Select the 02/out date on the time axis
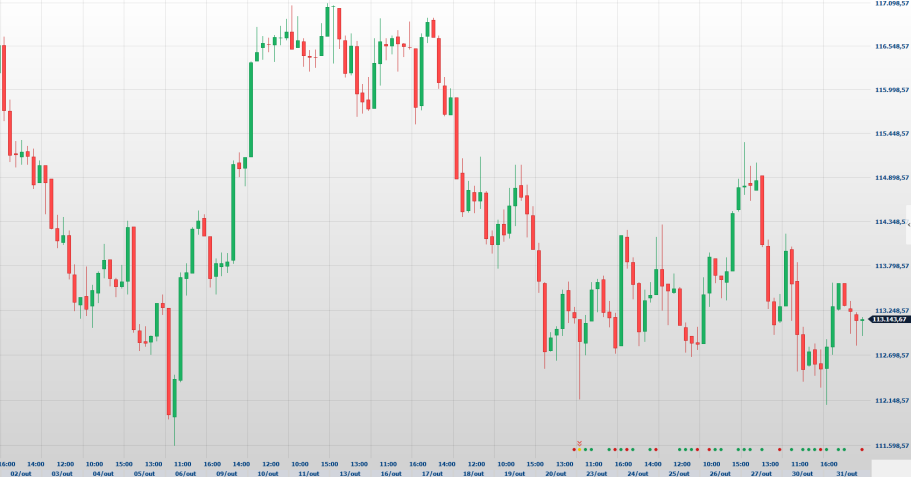 [x=21, y=472]
